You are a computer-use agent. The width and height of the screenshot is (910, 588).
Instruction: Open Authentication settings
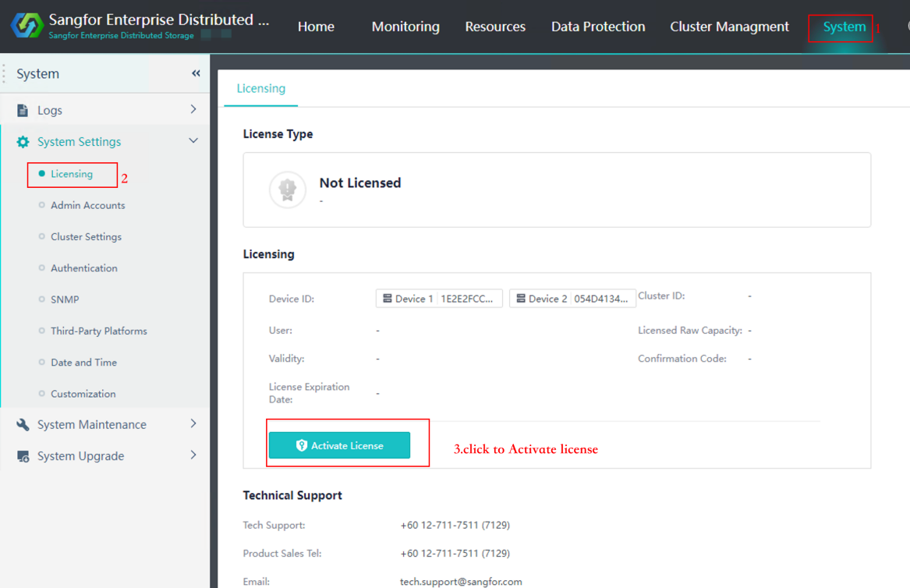[x=83, y=268]
